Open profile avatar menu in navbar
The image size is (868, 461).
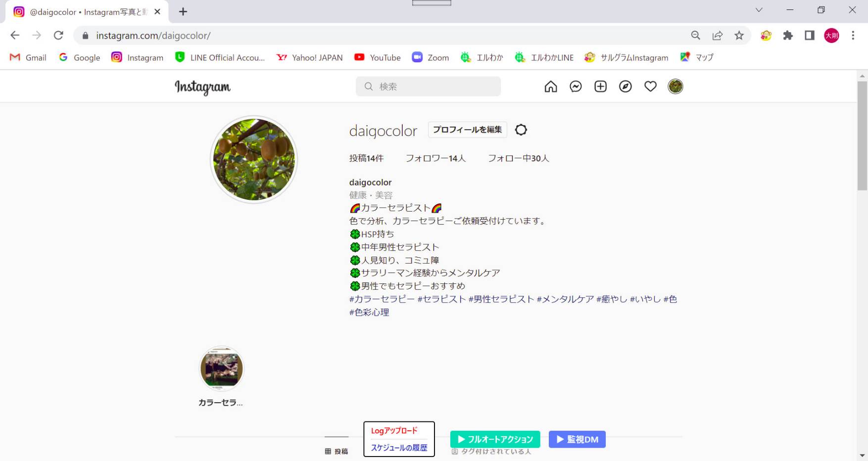(x=675, y=87)
